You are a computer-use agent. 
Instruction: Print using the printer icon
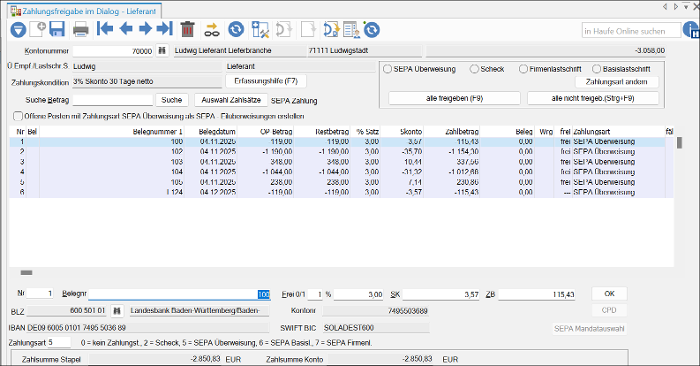pyautogui.click(x=80, y=29)
